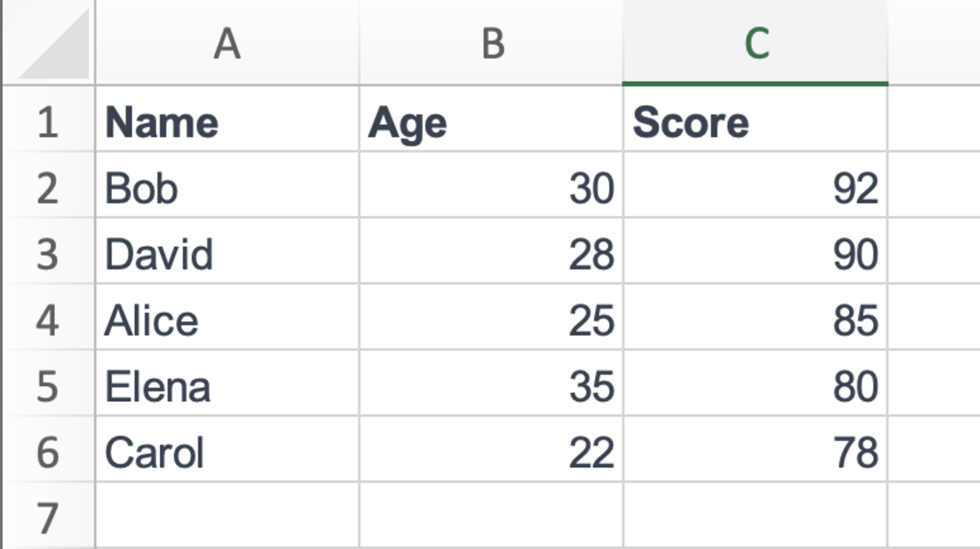Click the select-all corner triangle

[49, 42]
